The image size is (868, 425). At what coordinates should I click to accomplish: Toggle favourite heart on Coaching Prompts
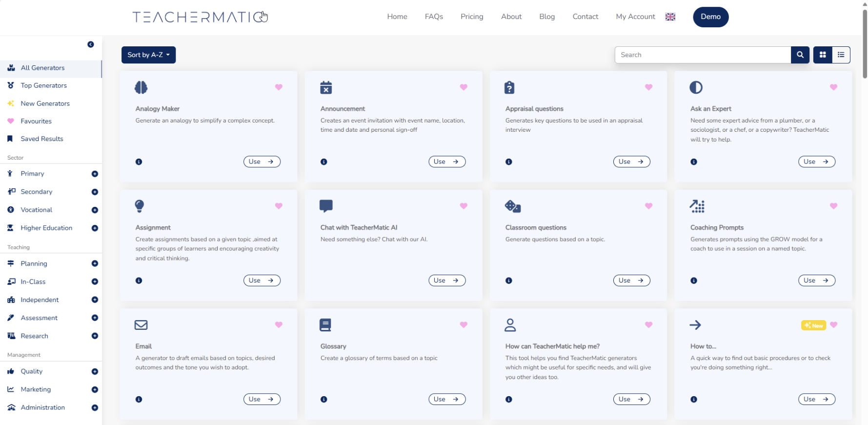pos(833,206)
